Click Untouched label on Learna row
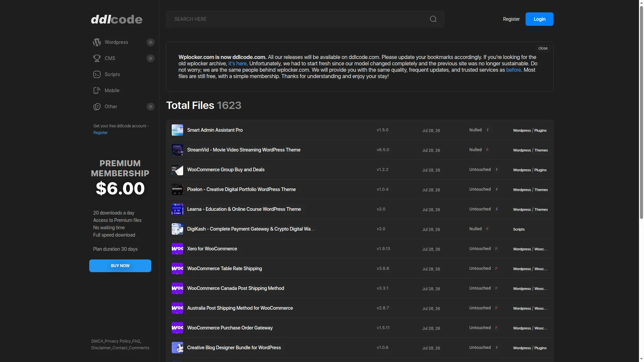 pos(480,209)
